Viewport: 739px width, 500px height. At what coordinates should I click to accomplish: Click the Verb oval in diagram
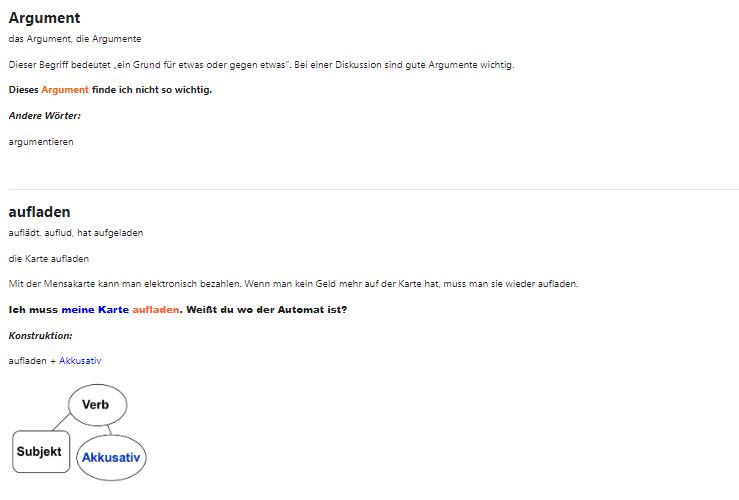96,404
